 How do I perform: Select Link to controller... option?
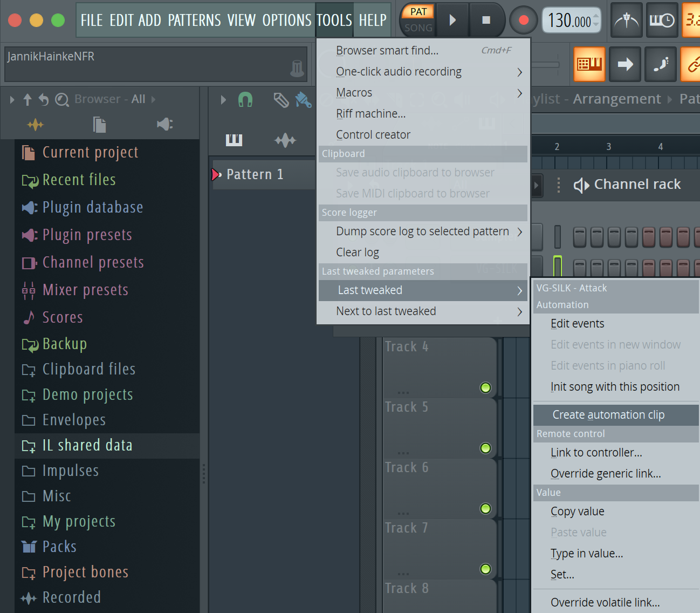point(596,453)
